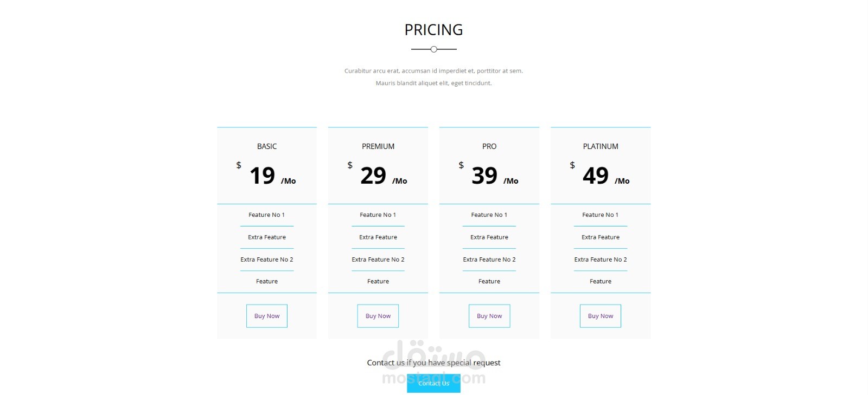Click the small circle divider below PRICING
Screen dimensions: 868x395
tap(433, 49)
